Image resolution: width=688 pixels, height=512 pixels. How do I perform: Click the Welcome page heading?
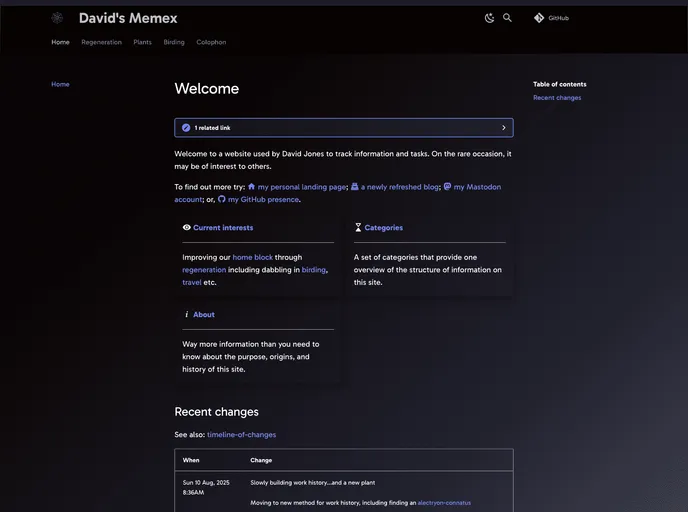[x=207, y=89]
